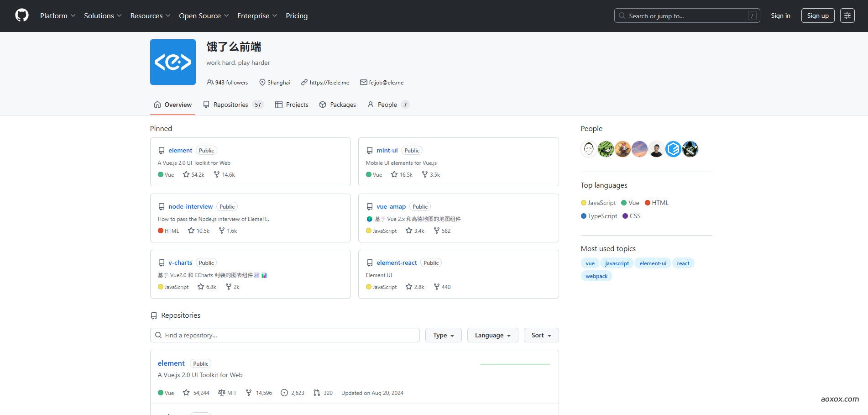The image size is (868, 415).
Task: Click the MIT license scale icon
Action: (221, 393)
